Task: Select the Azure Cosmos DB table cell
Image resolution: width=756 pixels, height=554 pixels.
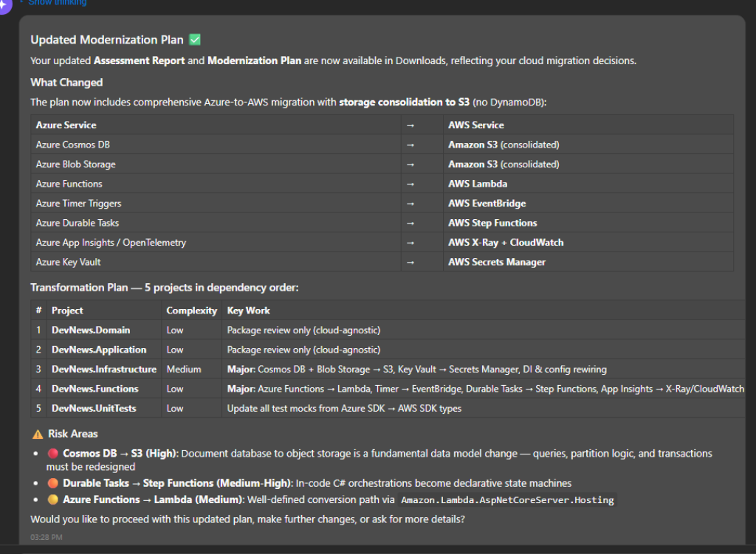Action: 216,145
